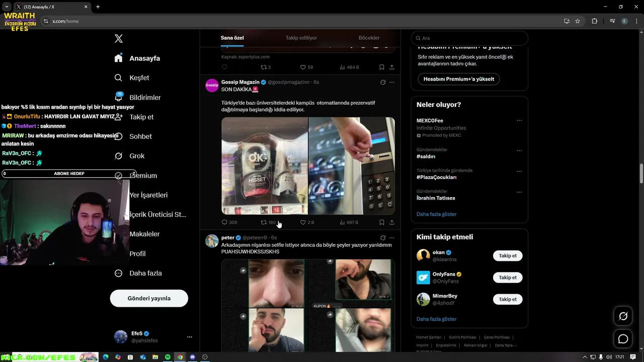Open options for #PlazaÇocukları trend
Image resolution: width=644 pixels, height=362 pixels.
pyautogui.click(x=519, y=171)
